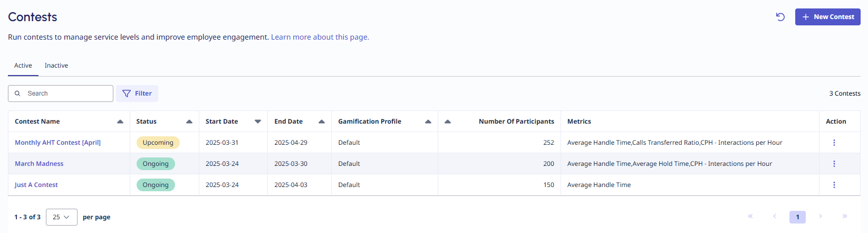This screenshot has height=233, width=868.
Task: Sort by Start Date arrow
Action: pos(258,122)
